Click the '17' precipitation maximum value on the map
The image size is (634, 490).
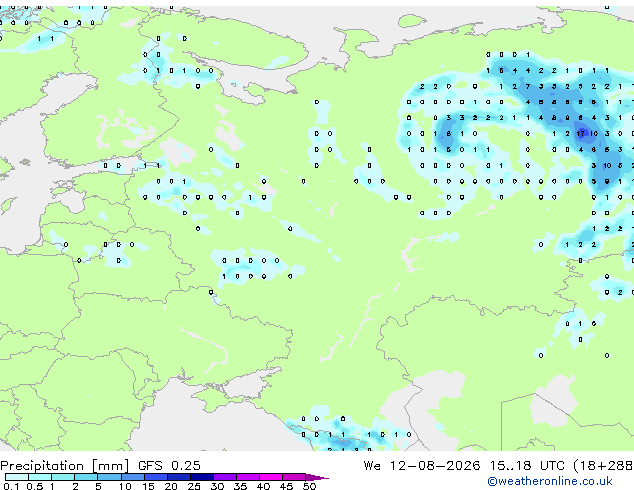(x=581, y=133)
